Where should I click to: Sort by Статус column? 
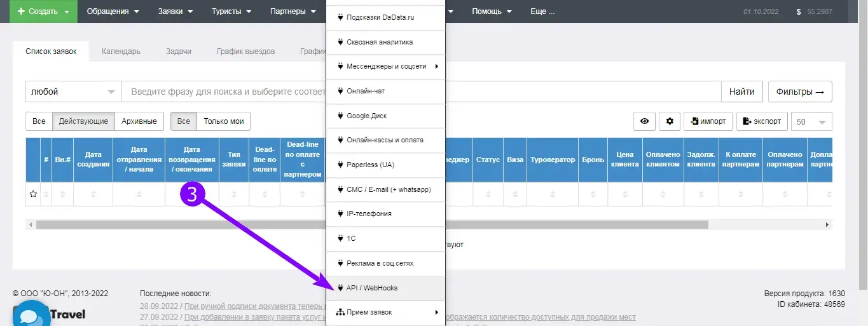click(488, 160)
